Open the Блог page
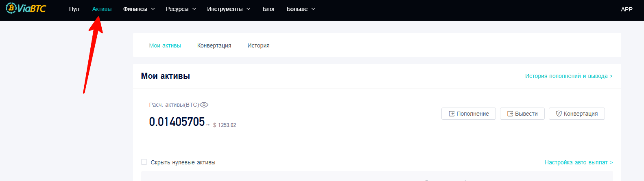Viewport: 644px width, 181px height. [x=269, y=9]
